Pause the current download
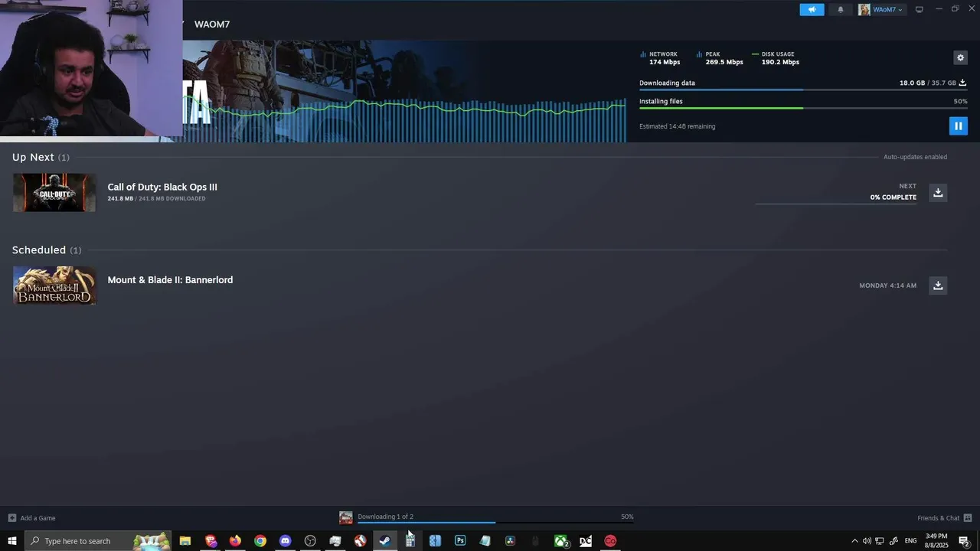 [958, 126]
